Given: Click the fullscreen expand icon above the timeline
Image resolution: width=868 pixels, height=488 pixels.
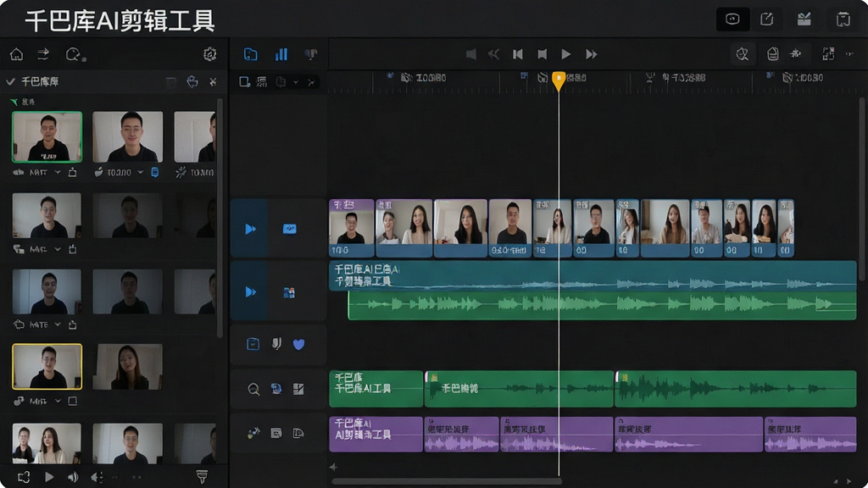Looking at the screenshot, I should tap(828, 53).
